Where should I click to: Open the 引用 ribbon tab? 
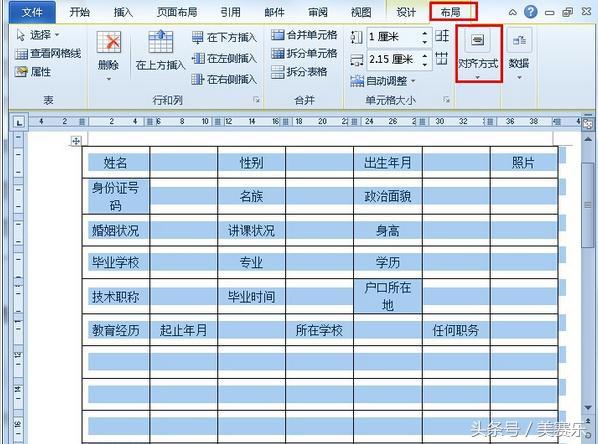230,12
